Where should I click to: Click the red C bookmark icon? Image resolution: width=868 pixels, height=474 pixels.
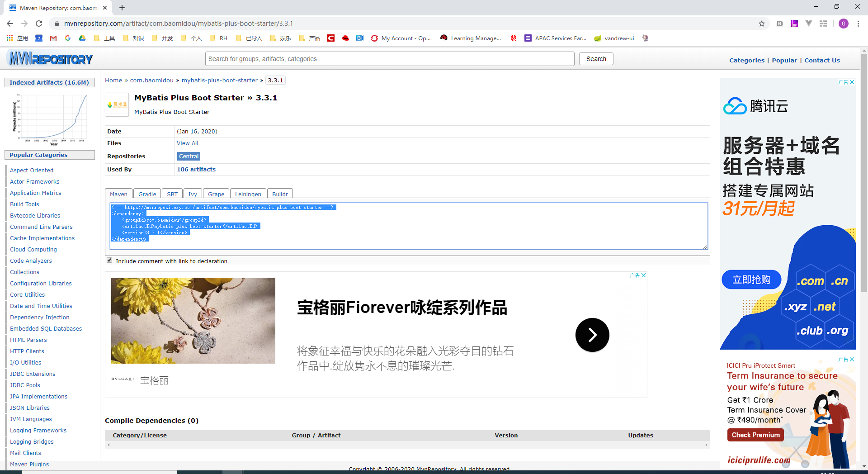pos(331,38)
